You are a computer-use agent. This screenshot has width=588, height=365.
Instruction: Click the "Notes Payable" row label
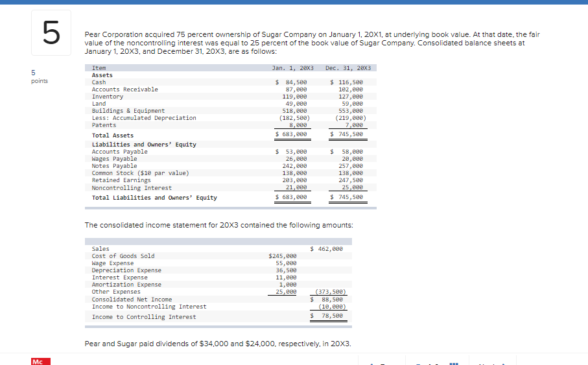coord(114,166)
